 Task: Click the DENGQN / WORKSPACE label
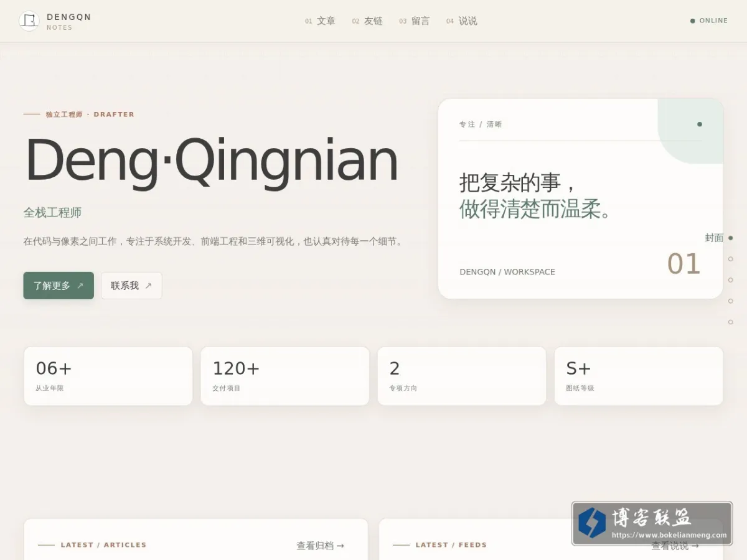point(507,272)
